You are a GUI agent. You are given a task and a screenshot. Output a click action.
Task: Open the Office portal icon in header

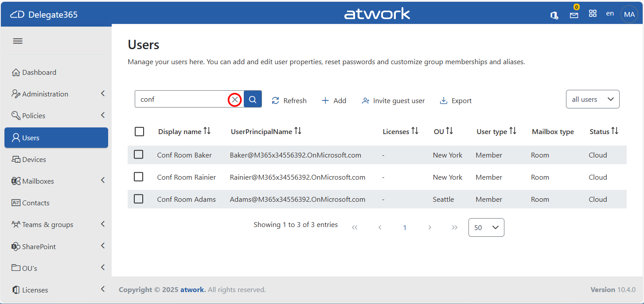point(554,15)
